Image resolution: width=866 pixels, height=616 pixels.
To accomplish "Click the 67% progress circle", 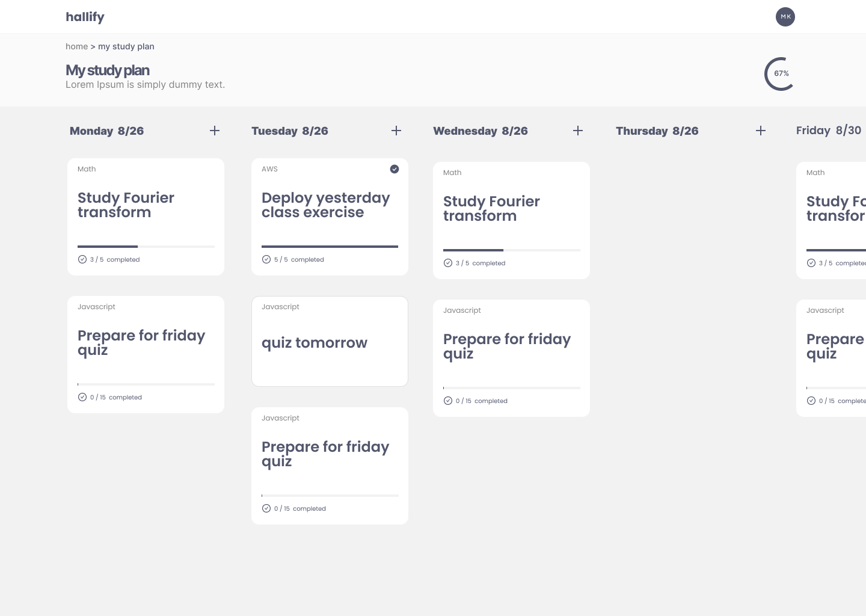I will pyautogui.click(x=779, y=73).
